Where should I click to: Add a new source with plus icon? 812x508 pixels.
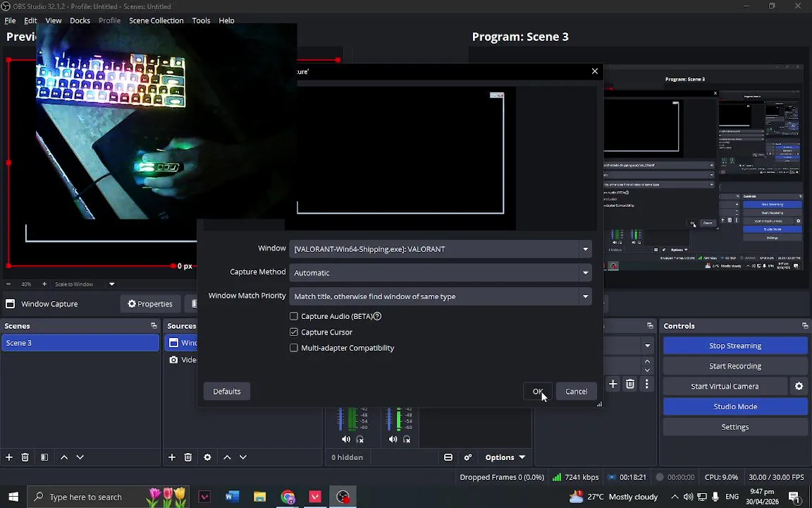[x=172, y=457]
